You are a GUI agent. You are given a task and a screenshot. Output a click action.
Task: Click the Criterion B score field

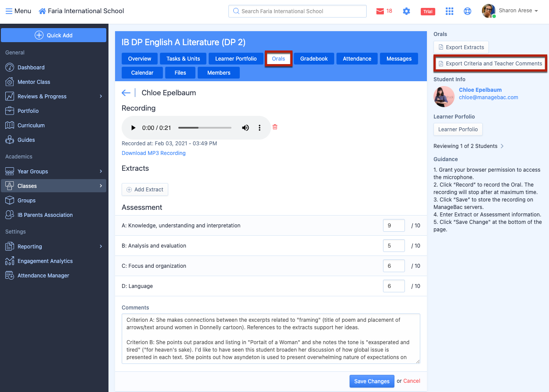[394, 246]
